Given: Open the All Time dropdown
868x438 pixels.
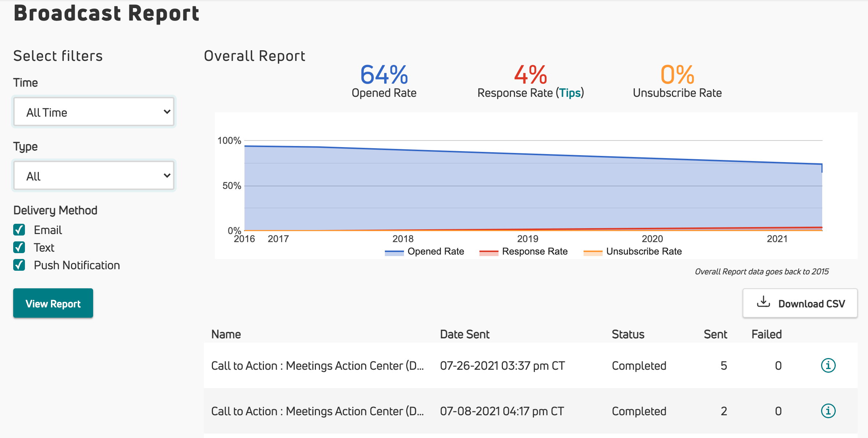Looking at the screenshot, I should 94,112.
